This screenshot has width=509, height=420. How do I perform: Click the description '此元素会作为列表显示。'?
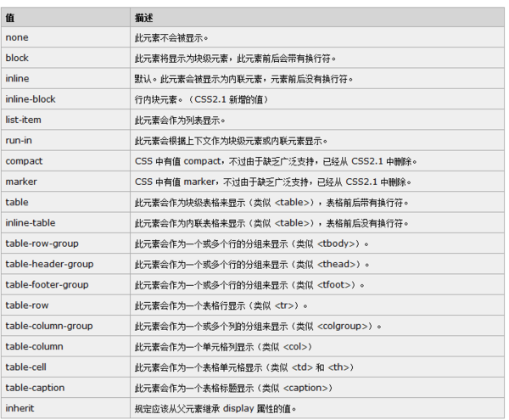[180, 120]
